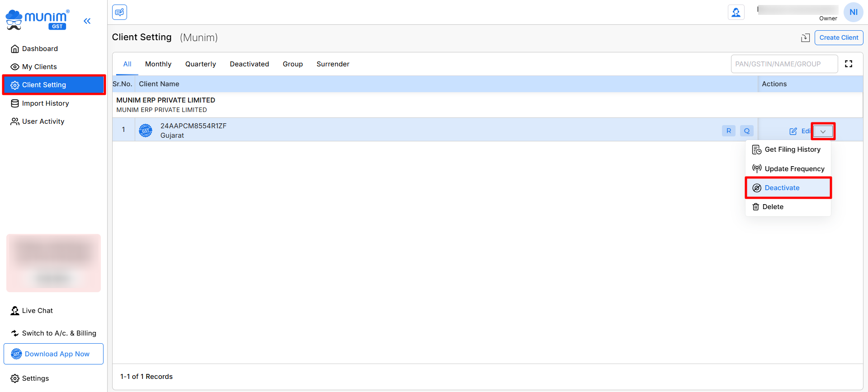Click the Q badge on client row
868x392 pixels.
(746, 131)
